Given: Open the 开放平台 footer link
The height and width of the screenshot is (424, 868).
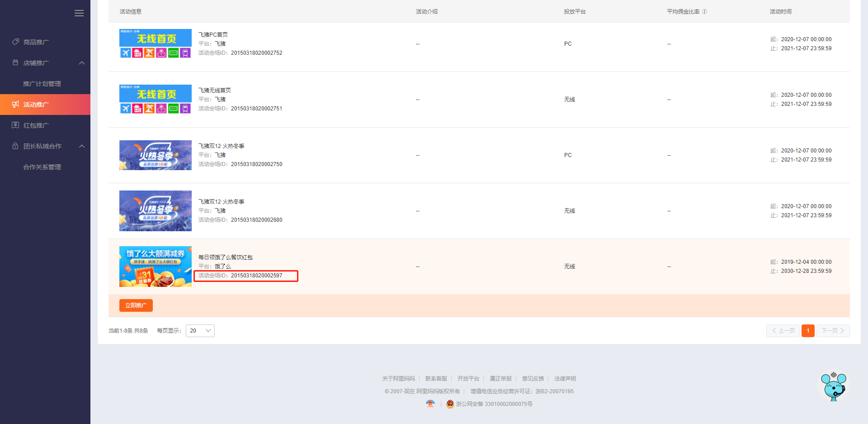Looking at the screenshot, I should (x=468, y=379).
